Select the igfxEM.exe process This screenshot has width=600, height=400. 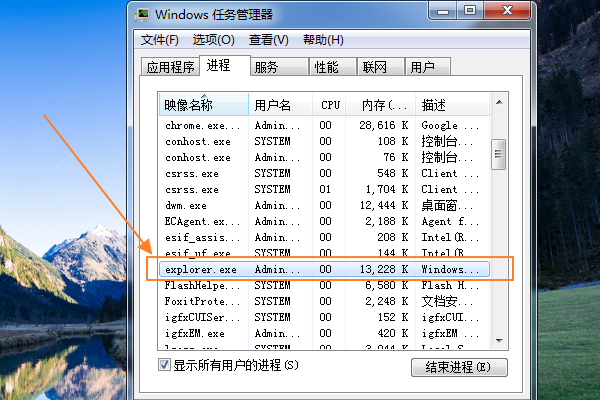pos(324,334)
